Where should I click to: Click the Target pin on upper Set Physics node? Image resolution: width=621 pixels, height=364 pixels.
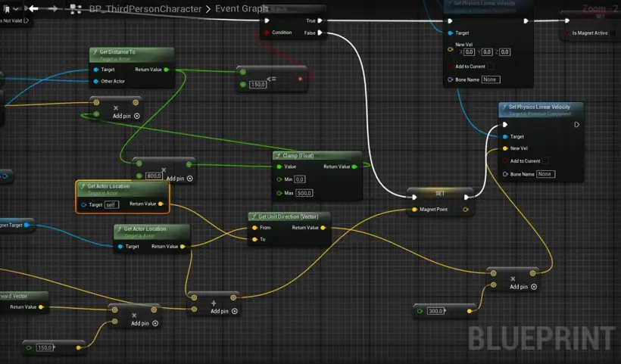tap(451, 33)
